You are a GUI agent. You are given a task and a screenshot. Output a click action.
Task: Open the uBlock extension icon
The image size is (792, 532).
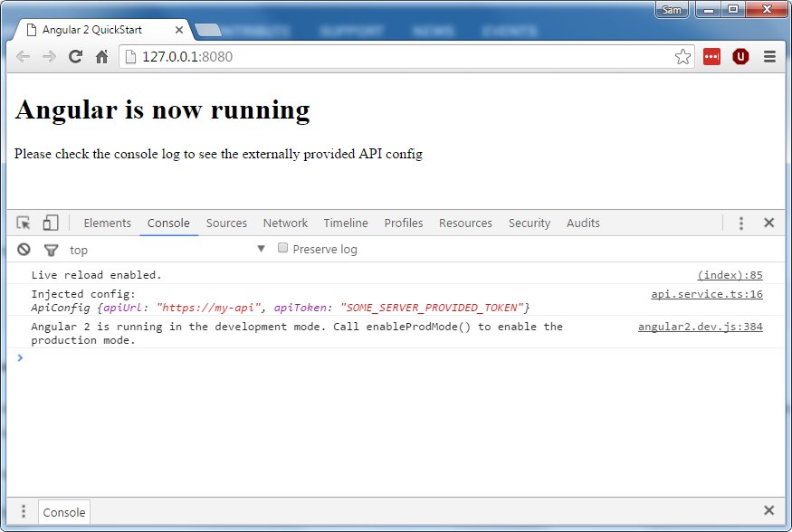point(740,56)
